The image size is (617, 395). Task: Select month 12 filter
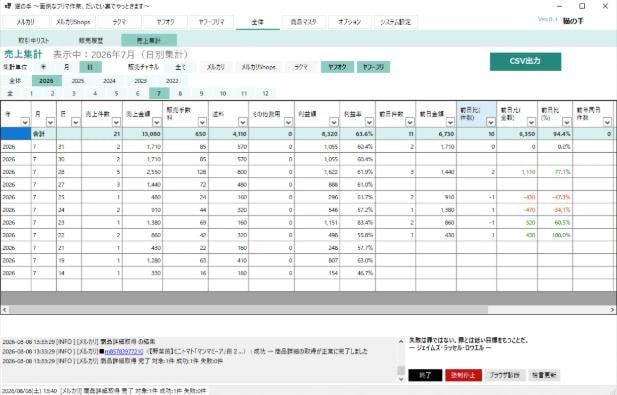click(266, 93)
